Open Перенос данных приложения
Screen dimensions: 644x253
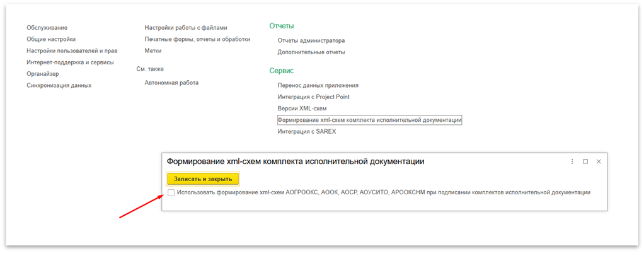318,85
